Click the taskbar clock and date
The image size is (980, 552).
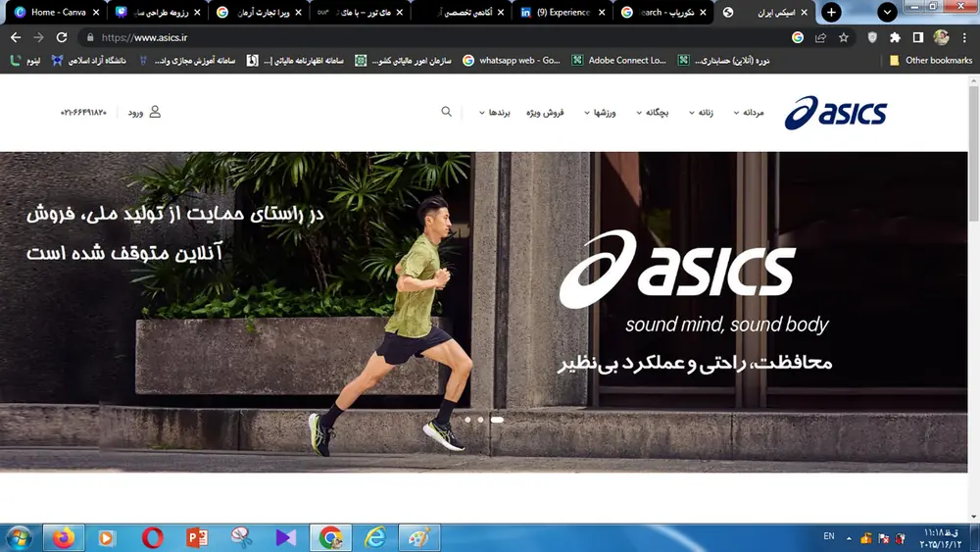click(x=940, y=537)
